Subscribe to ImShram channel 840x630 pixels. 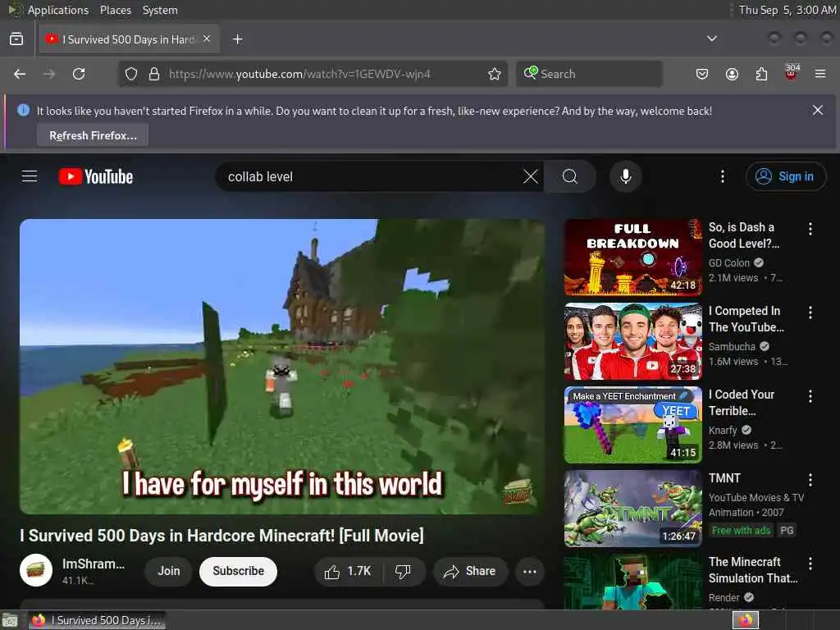(x=239, y=571)
